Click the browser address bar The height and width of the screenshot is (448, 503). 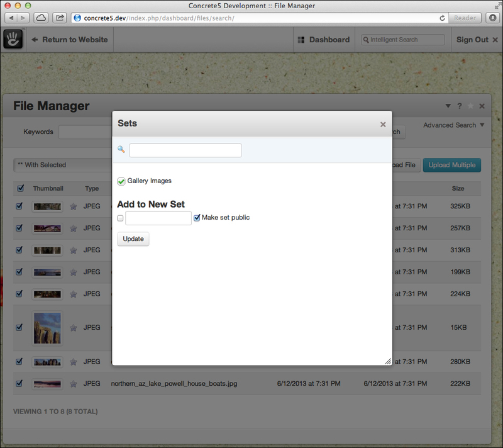point(260,18)
